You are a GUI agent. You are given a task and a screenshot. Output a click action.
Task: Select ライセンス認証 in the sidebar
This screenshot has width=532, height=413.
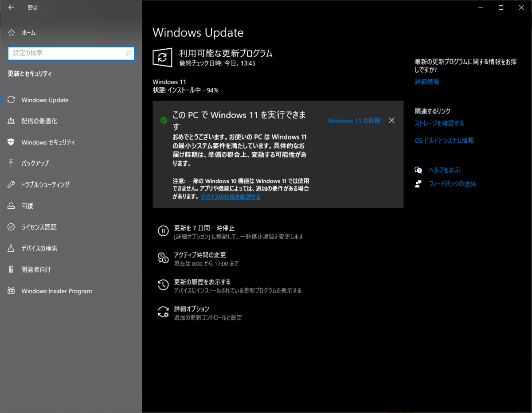(x=71, y=227)
